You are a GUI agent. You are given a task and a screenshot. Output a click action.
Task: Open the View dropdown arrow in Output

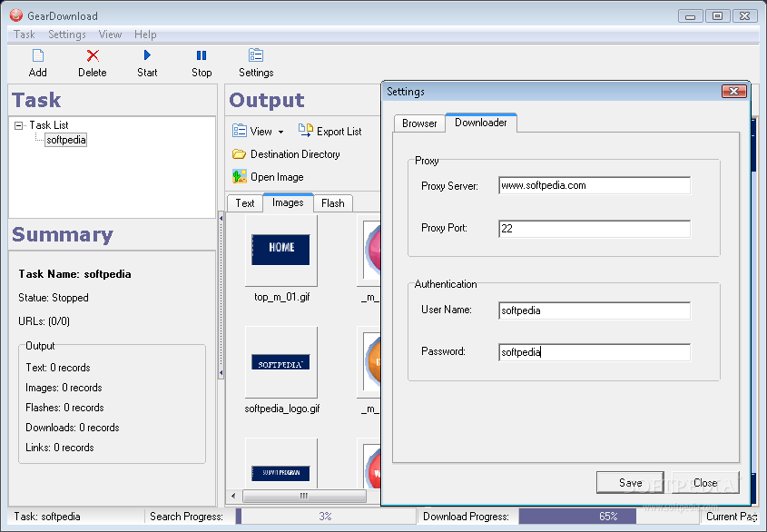[280, 132]
